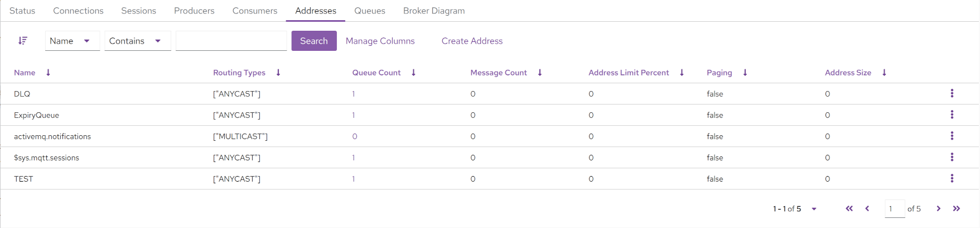Switch to the Producers tab
Screen dimensions: 980x228
coord(194,11)
